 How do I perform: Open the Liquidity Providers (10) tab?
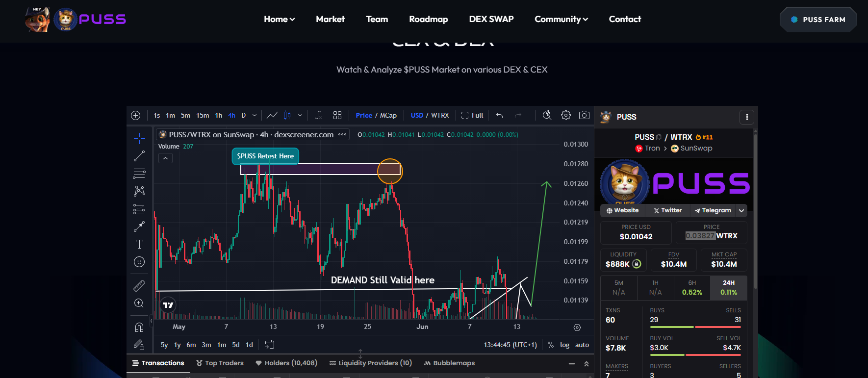click(370, 363)
